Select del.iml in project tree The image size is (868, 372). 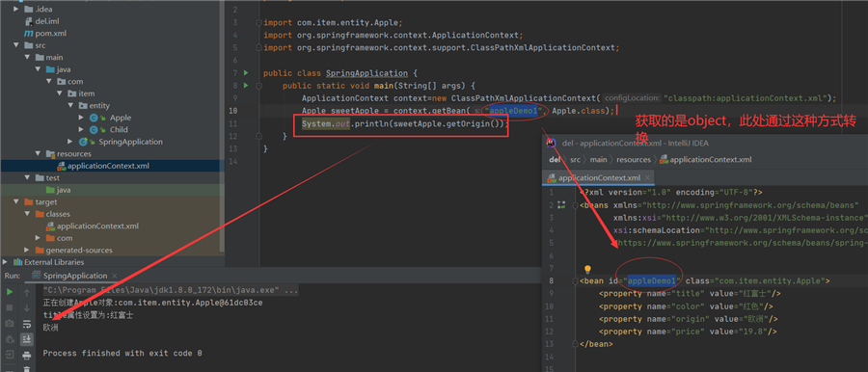coord(47,21)
